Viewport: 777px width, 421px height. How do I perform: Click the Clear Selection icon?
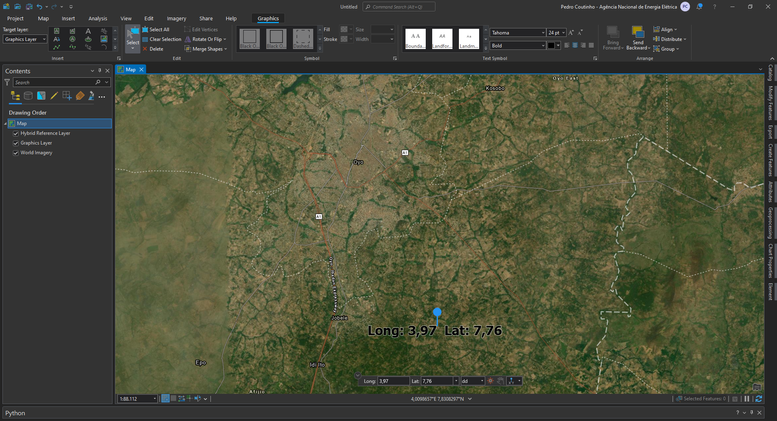point(145,39)
